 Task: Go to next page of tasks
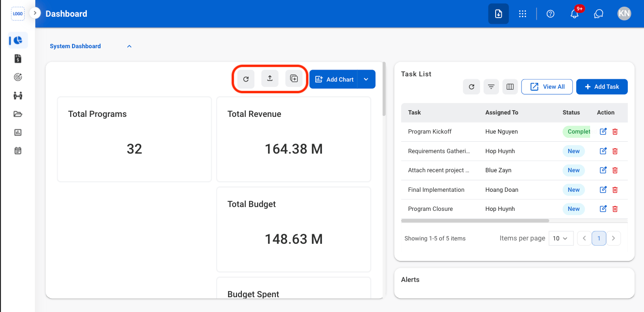[613, 238]
